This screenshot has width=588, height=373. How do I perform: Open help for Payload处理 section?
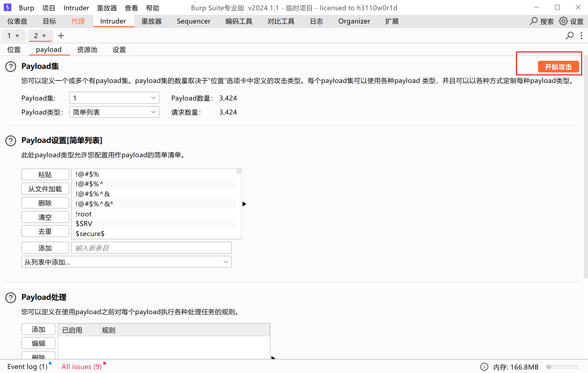click(x=11, y=297)
